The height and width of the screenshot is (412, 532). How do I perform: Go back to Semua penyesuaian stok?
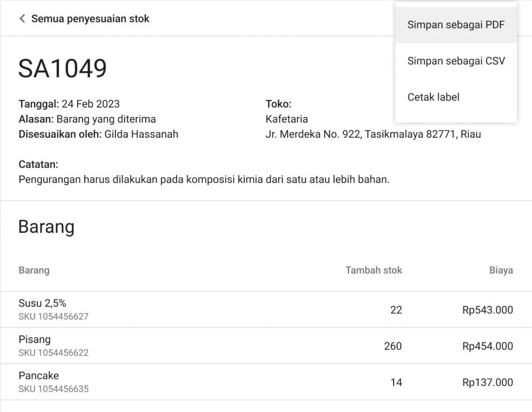[x=90, y=19]
